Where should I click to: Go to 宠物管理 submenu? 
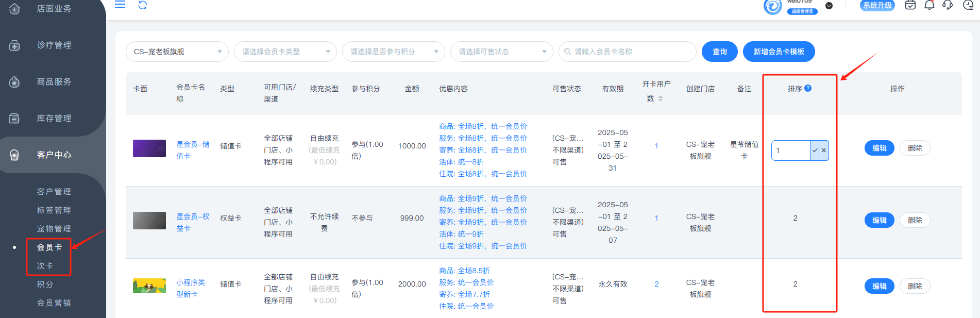54,229
